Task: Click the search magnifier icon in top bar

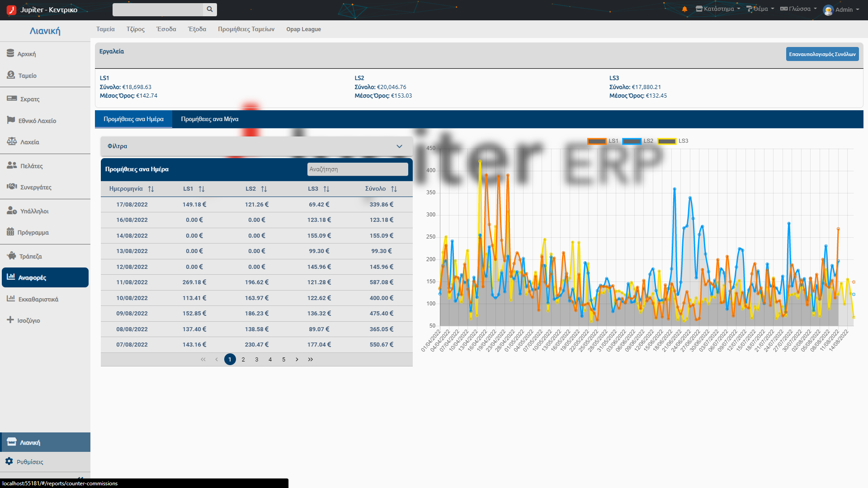Action: point(210,9)
